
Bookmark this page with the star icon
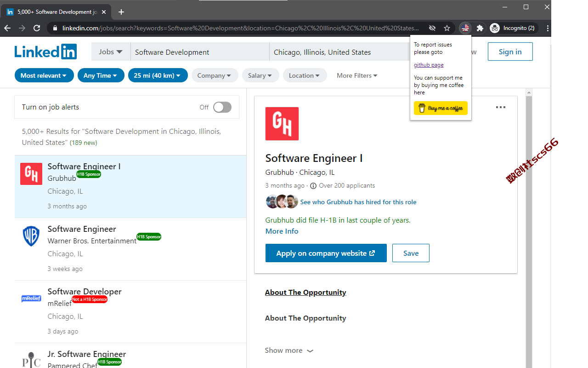[447, 28]
